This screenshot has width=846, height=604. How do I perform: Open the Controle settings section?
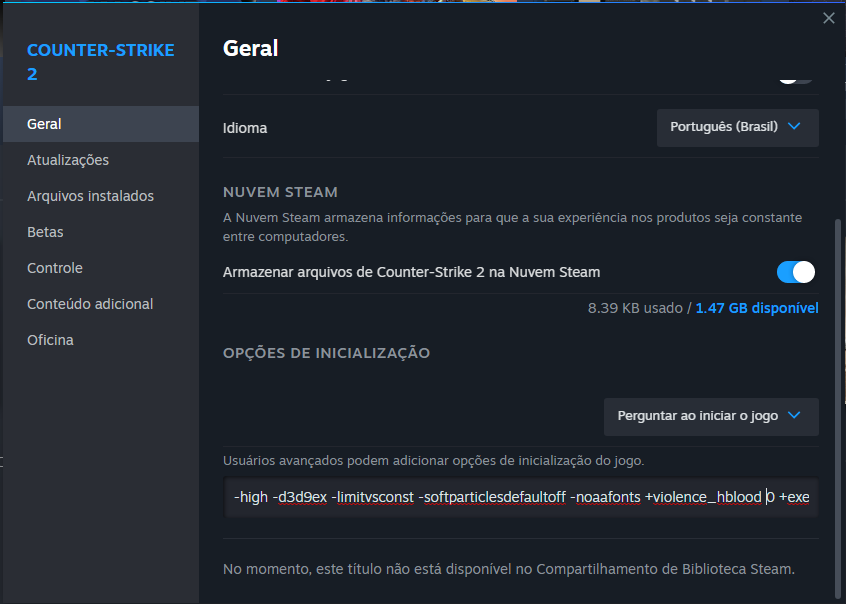[55, 268]
